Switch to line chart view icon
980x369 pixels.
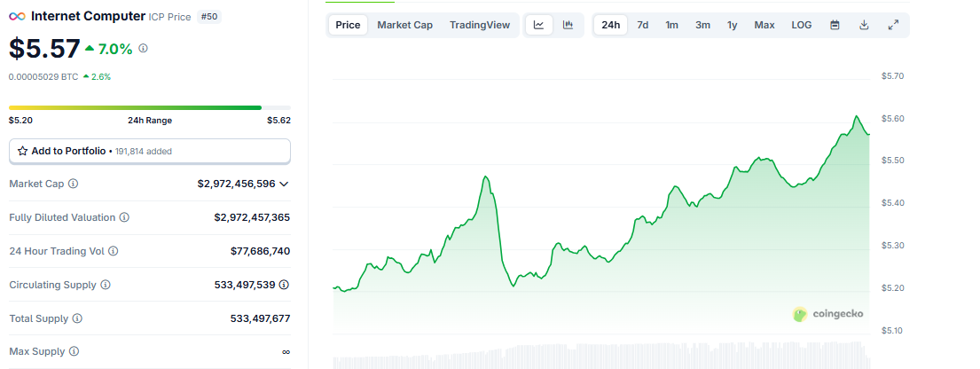point(538,25)
